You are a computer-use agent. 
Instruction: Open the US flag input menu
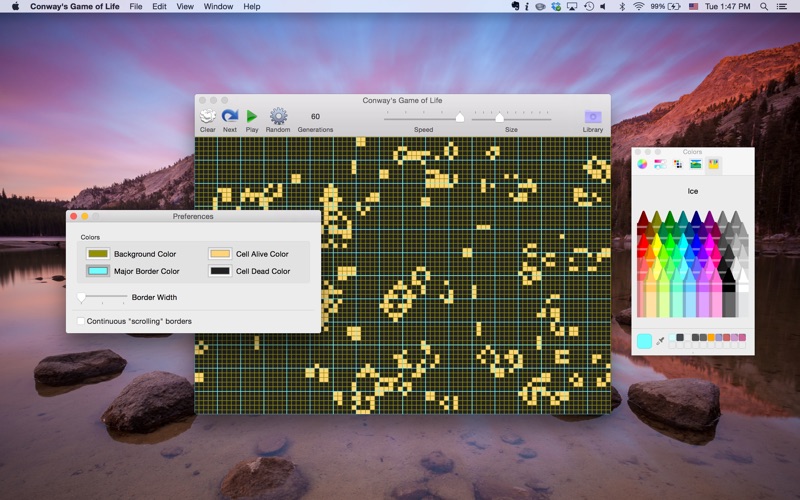tap(693, 6)
